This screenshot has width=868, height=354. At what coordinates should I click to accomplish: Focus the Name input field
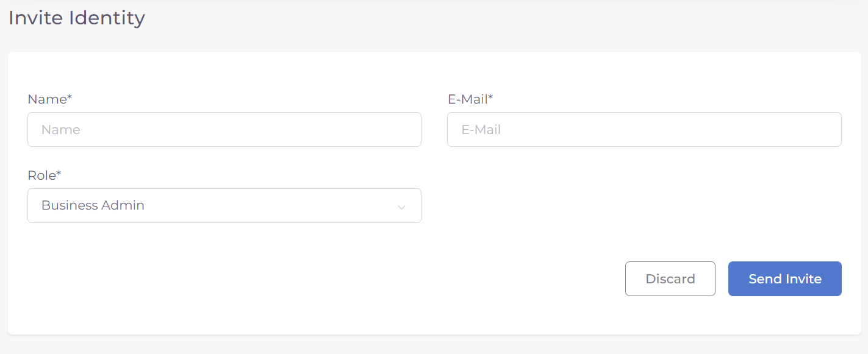[224, 129]
